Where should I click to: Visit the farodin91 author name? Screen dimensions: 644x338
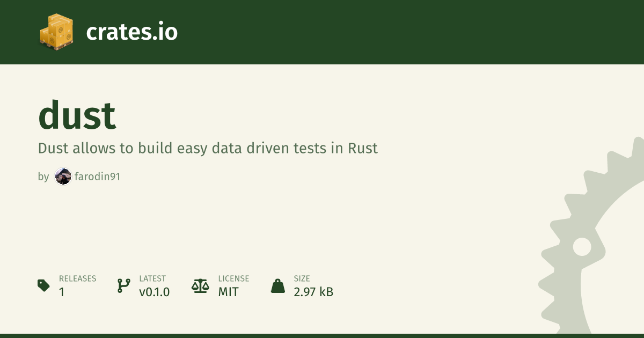pyautogui.click(x=98, y=177)
